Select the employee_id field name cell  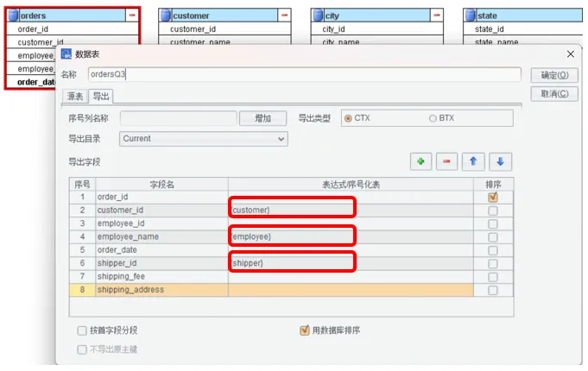pos(161,223)
